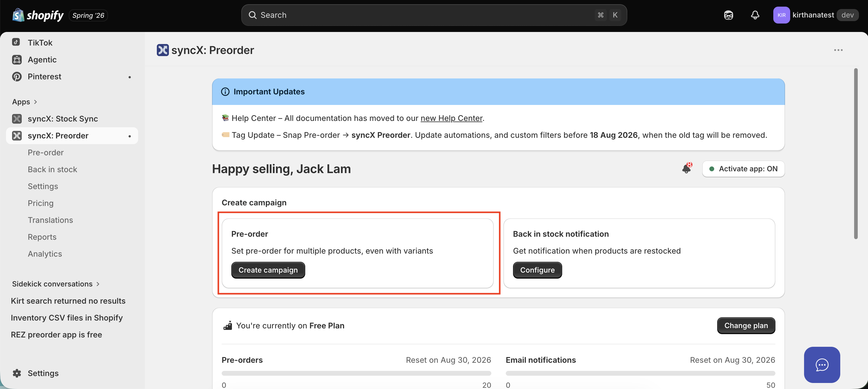Click the page vertical scrollbar
Image resolution: width=868 pixels, height=389 pixels.
(856, 153)
